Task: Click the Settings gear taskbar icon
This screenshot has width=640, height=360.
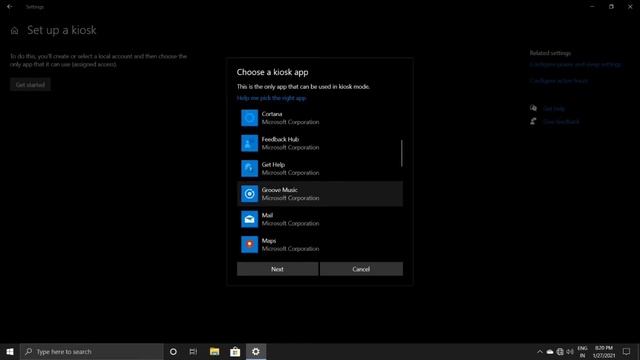Action: coord(256,351)
